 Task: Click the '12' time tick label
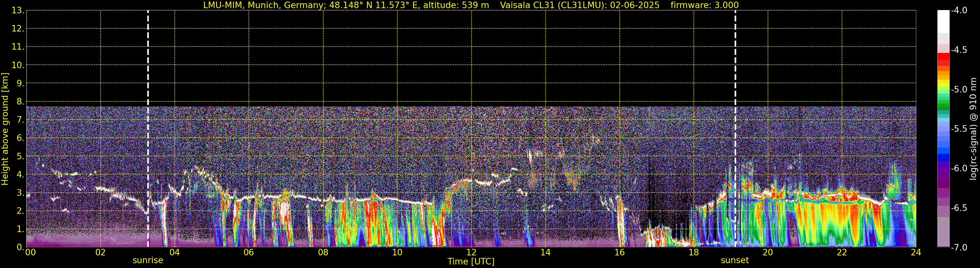(471, 252)
